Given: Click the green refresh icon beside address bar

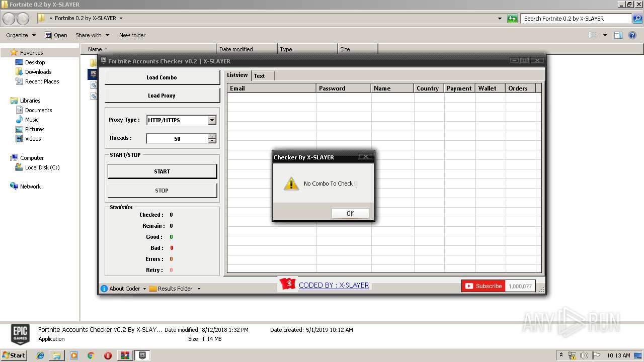Looking at the screenshot, I should pyautogui.click(x=512, y=19).
